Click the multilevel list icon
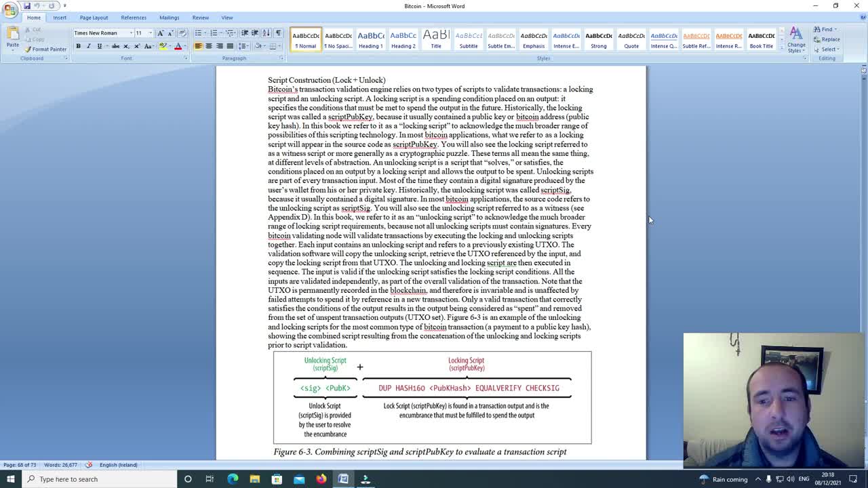Screen dimensions: 868x488 229,33
